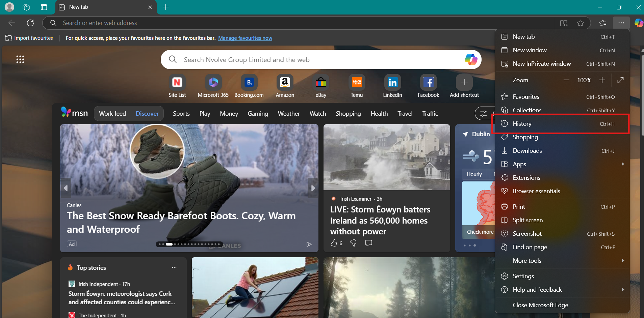The image size is (644, 318).
Task: Expand More tools submenu
Action: tap(562, 261)
